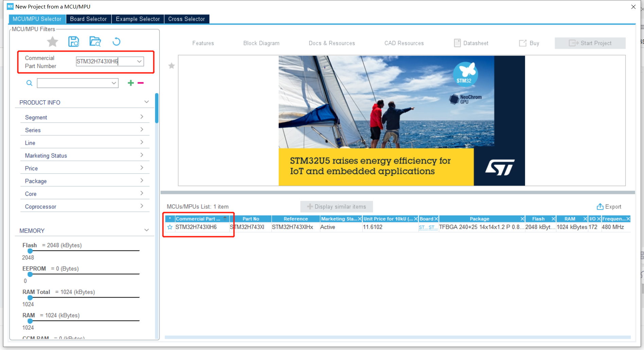Click the magnifier search icon
The image size is (644, 350).
pyautogui.click(x=30, y=83)
